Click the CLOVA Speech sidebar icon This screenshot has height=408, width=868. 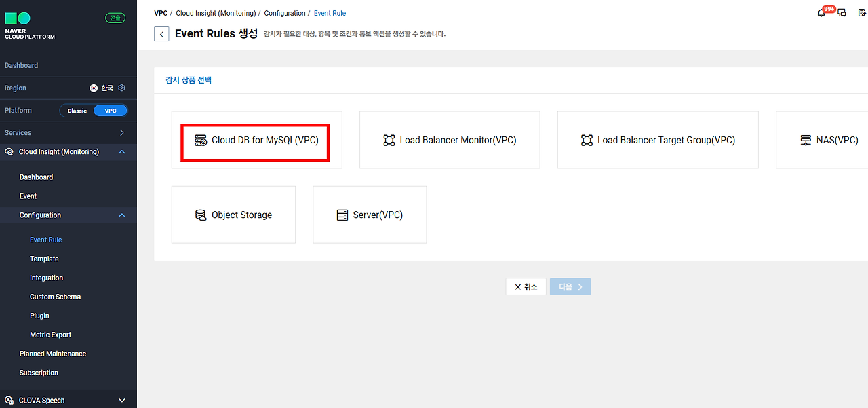point(9,401)
